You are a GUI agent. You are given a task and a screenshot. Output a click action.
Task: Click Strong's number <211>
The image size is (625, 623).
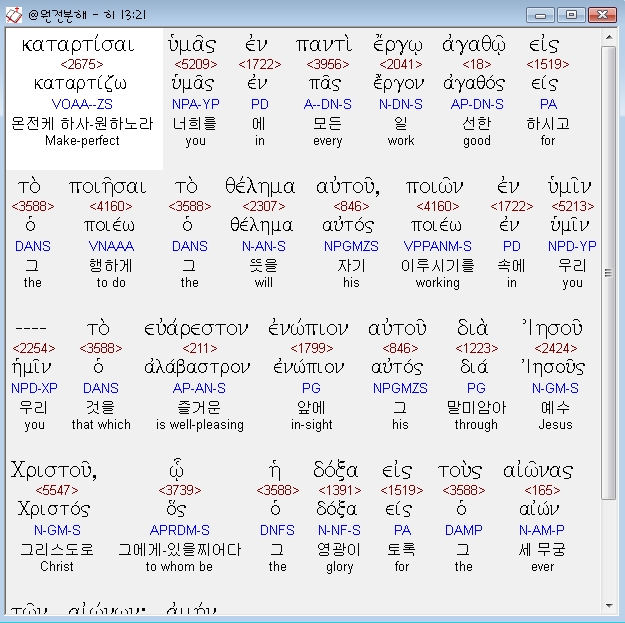click(x=200, y=348)
